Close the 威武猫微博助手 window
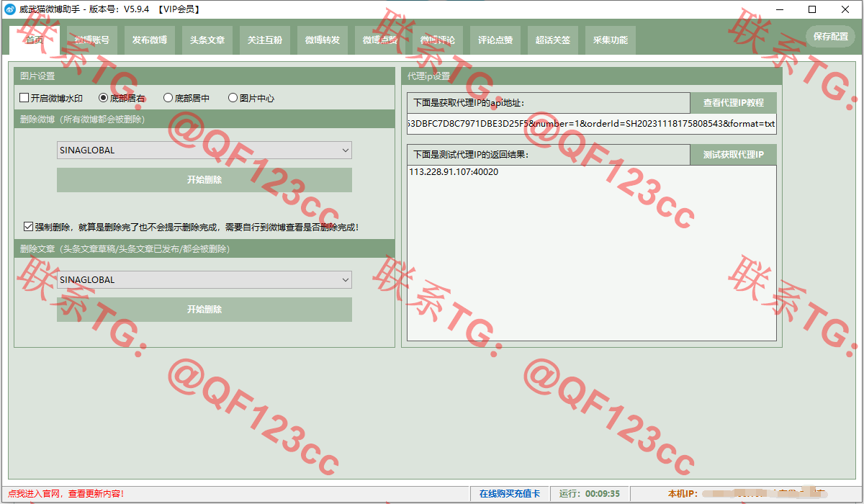This screenshot has width=864, height=504. point(845,9)
